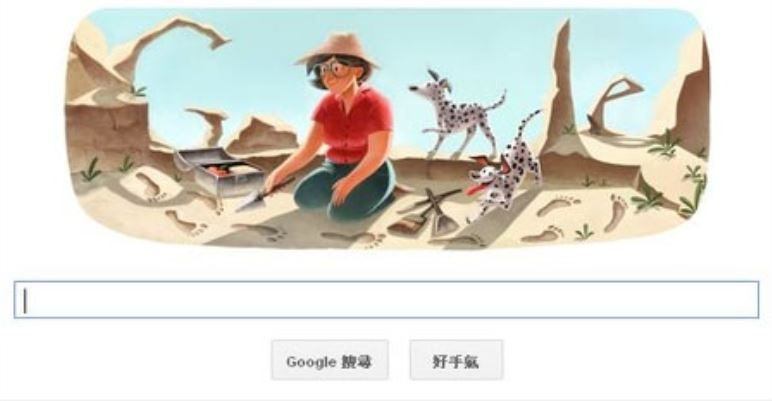Click the standing Dalmatian with its head raised

[456, 113]
